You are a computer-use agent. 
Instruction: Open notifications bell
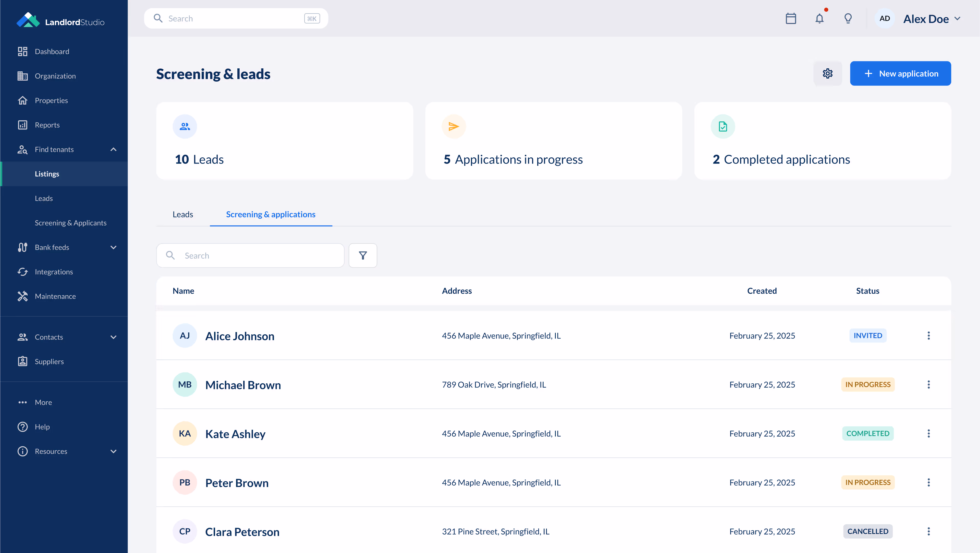(x=819, y=19)
